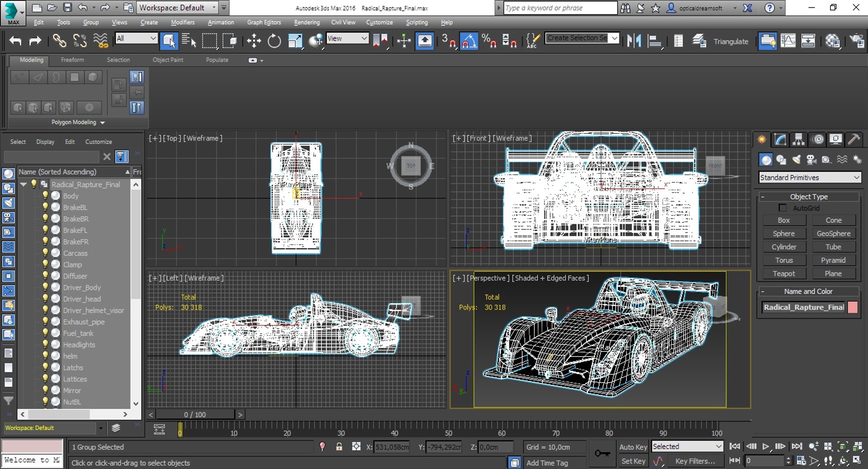Click the Auto Key button
Image resolution: width=868 pixels, height=469 pixels.
pos(633,447)
